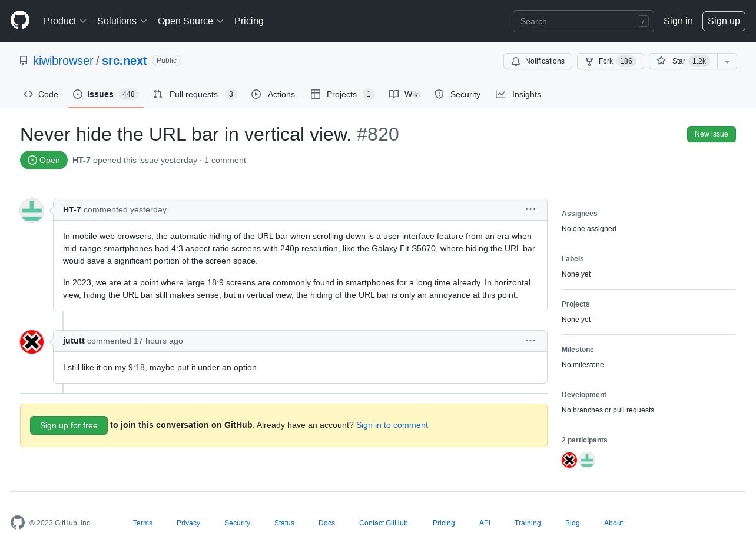Open the Wiki tab

[x=404, y=94]
